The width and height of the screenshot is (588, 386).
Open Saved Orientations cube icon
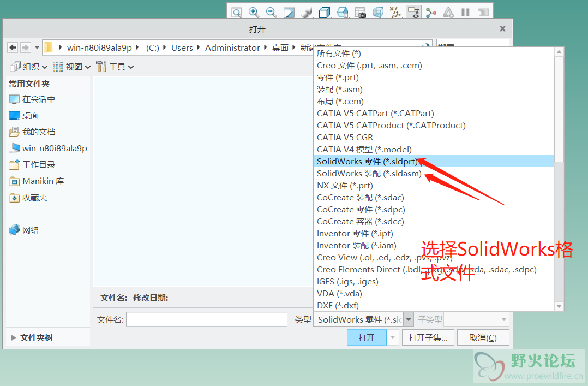click(342, 13)
